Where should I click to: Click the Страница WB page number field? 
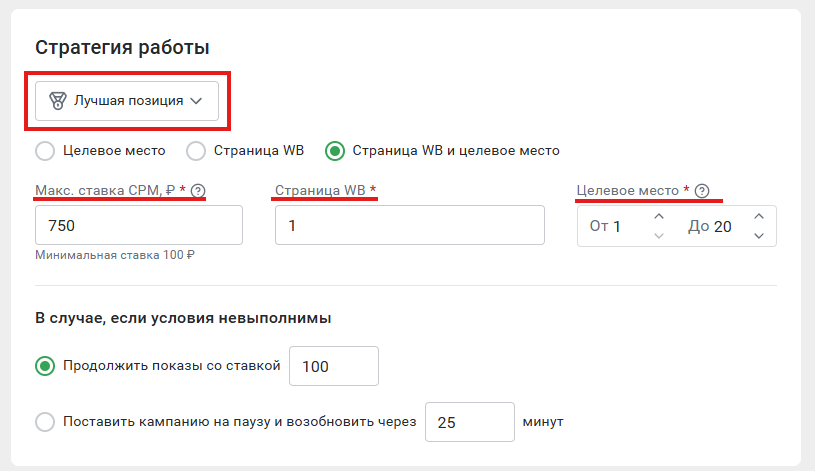click(x=410, y=225)
